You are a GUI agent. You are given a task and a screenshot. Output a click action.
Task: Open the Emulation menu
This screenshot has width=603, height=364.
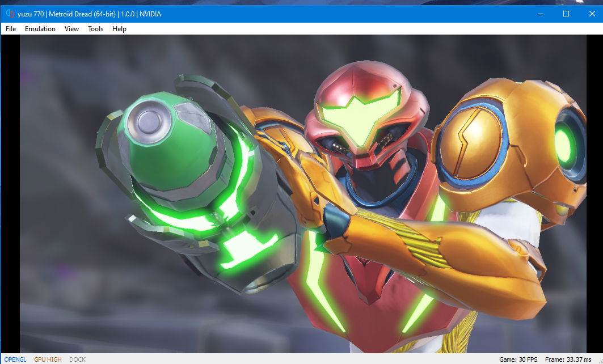pos(40,29)
